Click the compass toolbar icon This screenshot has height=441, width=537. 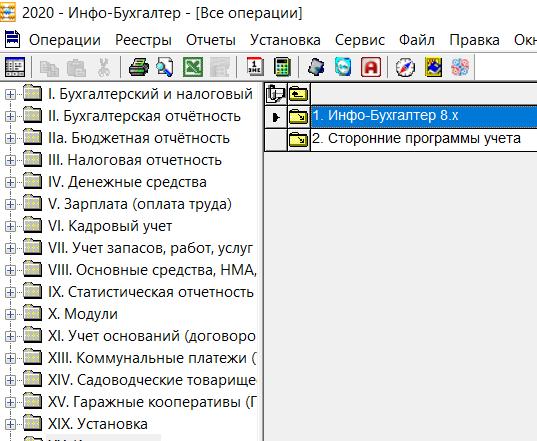click(x=405, y=67)
